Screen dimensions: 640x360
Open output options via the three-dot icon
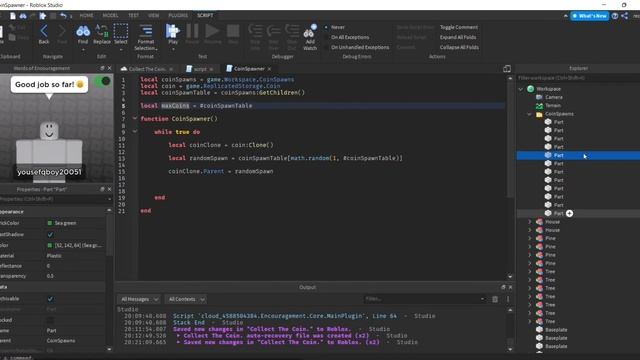pyautogui.click(x=508, y=299)
